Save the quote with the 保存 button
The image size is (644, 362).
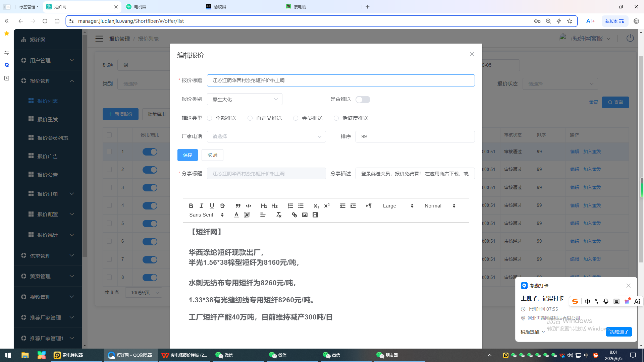[187, 155]
